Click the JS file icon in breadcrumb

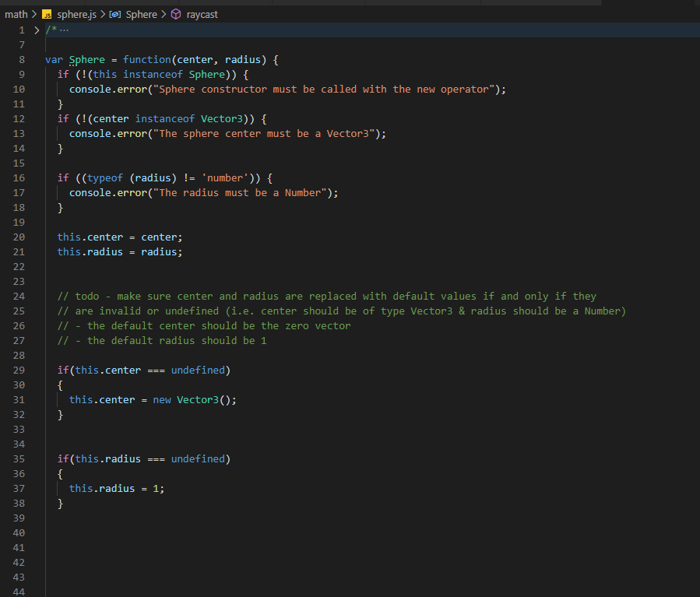pyautogui.click(x=47, y=15)
